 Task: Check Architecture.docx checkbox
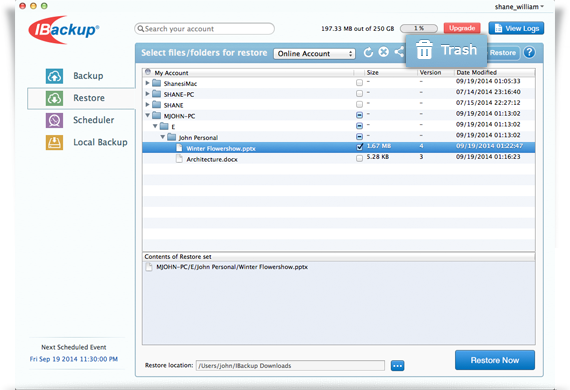point(359,158)
